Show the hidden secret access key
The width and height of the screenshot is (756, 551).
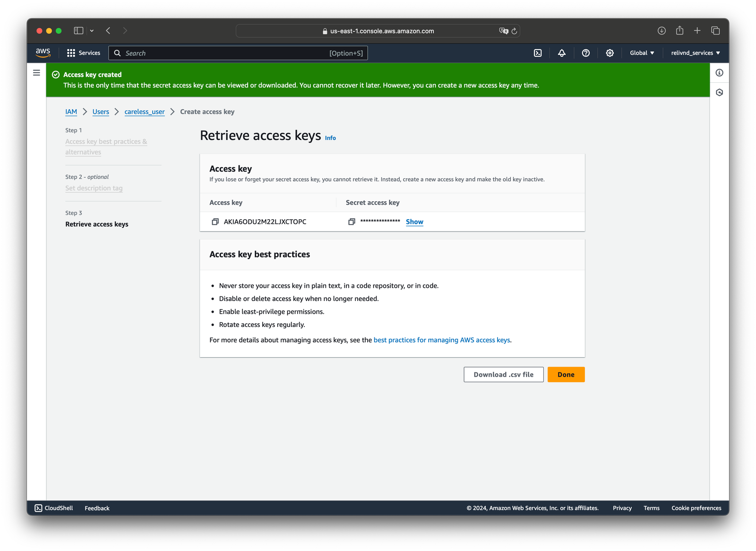[x=414, y=222]
